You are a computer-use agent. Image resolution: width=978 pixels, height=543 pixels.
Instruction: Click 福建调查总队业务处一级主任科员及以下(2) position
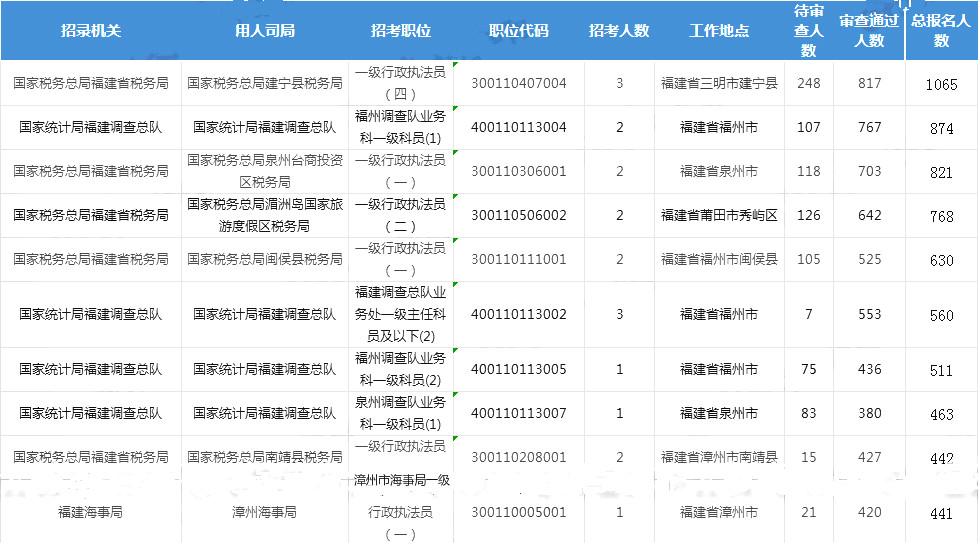tap(400, 314)
